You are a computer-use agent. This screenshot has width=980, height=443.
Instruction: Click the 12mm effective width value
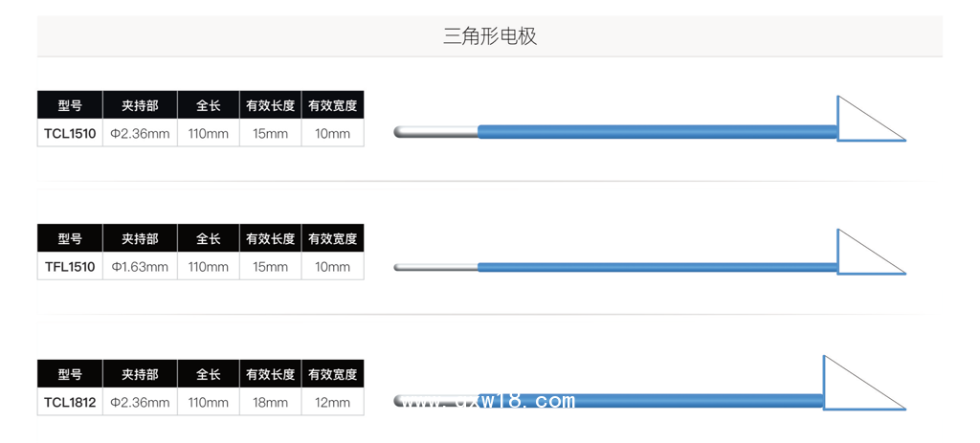tap(332, 403)
